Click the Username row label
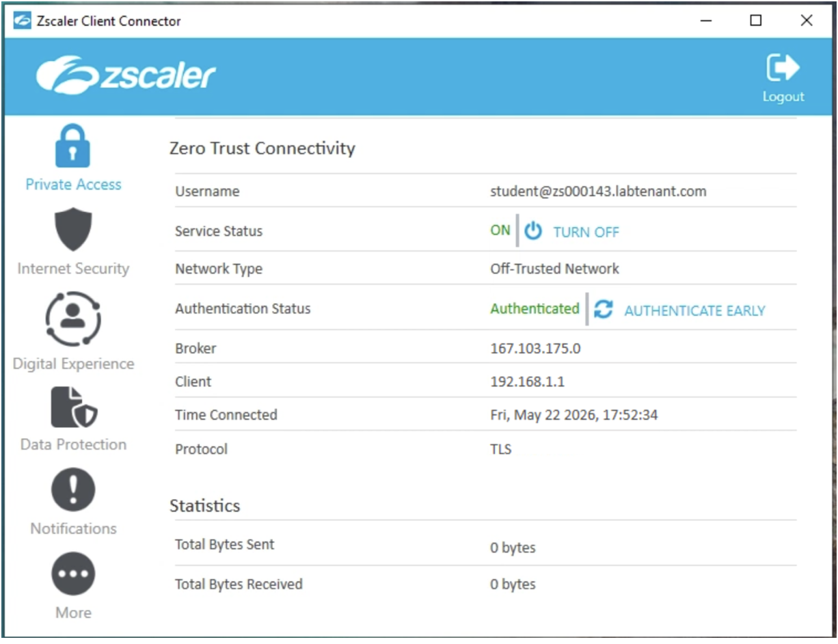838x644 pixels. pos(207,191)
